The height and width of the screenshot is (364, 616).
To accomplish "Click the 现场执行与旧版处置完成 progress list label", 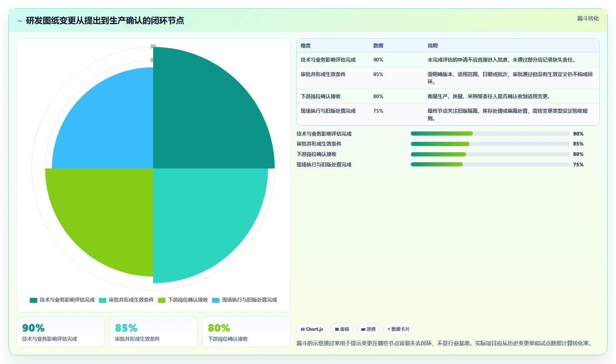I will 324,165.
